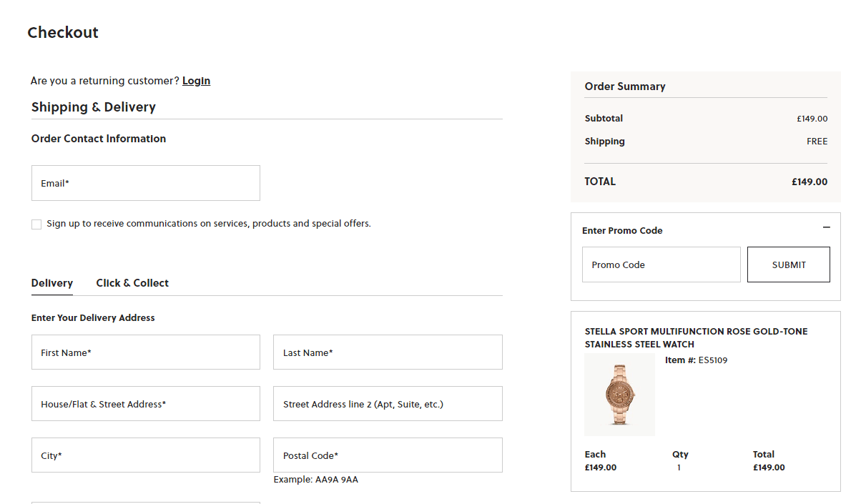Select the Enter Promo Code heading
Image resolution: width=856 pixels, height=504 pixels.
pyautogui.click(x=622, y=231)
